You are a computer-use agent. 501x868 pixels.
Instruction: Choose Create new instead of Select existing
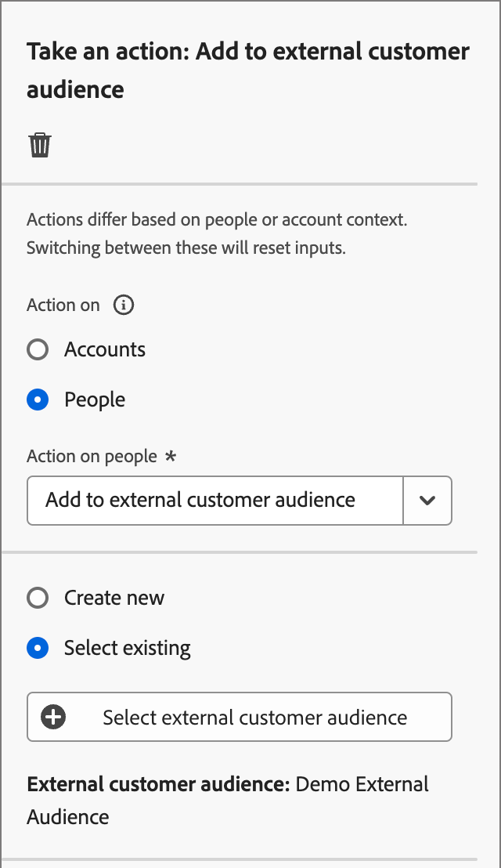[37, 598]
